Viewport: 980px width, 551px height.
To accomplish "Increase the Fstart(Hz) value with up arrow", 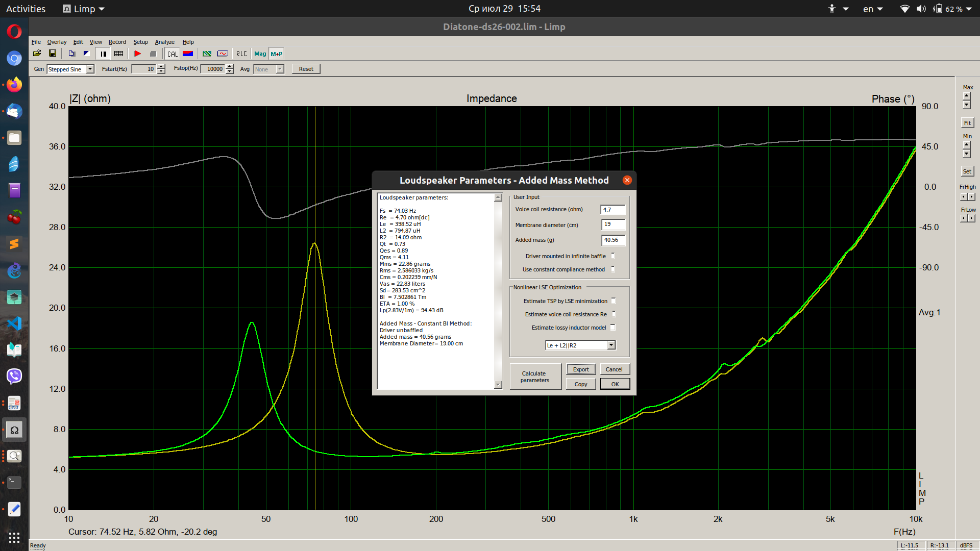I will point(161,66).
